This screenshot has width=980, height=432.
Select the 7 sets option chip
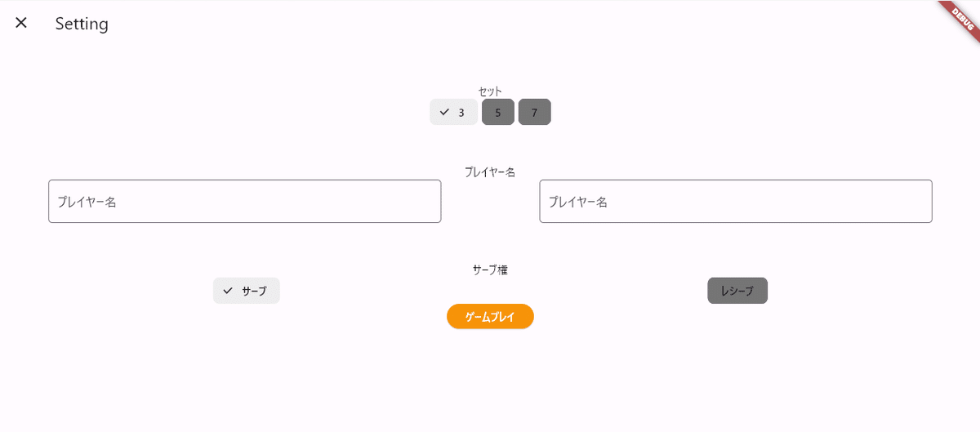click(535, 112)
